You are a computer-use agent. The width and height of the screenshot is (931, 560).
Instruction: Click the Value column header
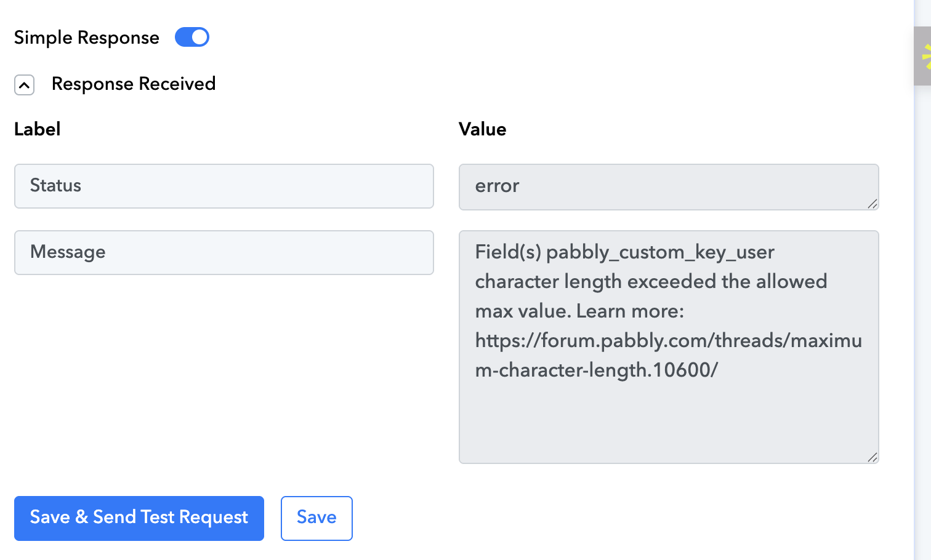pos(482,129)
